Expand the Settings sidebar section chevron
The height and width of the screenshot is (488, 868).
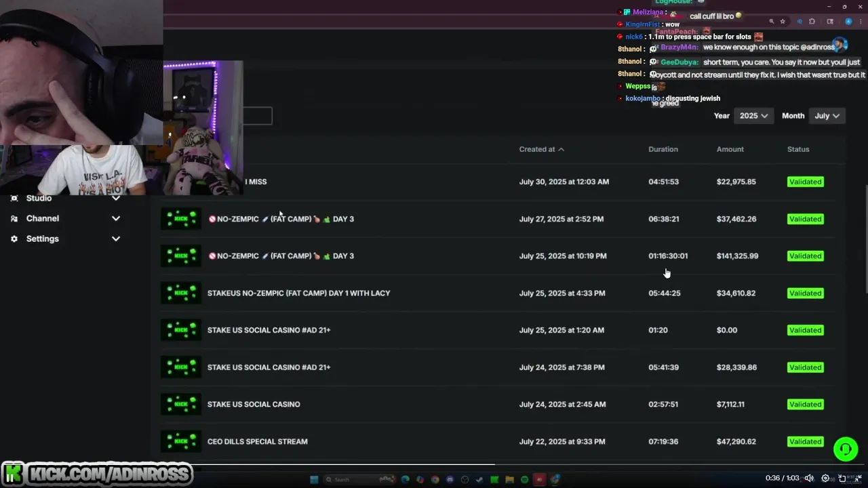tap(116, 239)
